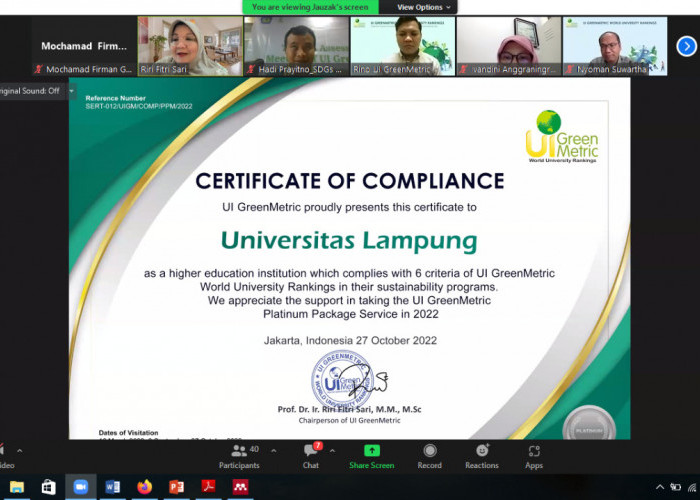Open PowerPoint from the taskbar

coord(176,487)
